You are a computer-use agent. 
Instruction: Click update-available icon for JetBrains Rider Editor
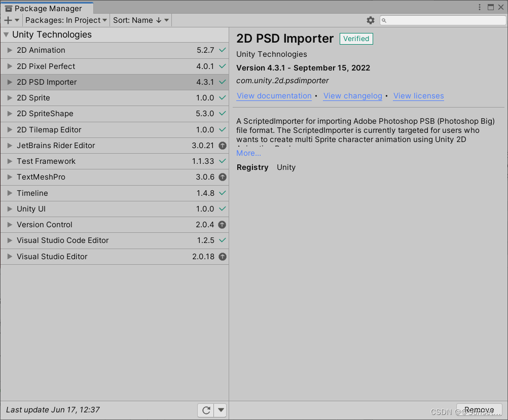[222, 146]
